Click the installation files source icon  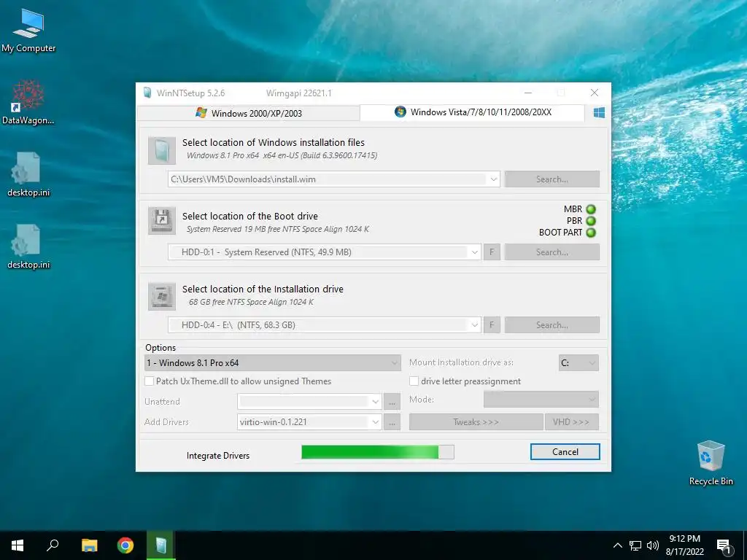[x=161, y=150]
